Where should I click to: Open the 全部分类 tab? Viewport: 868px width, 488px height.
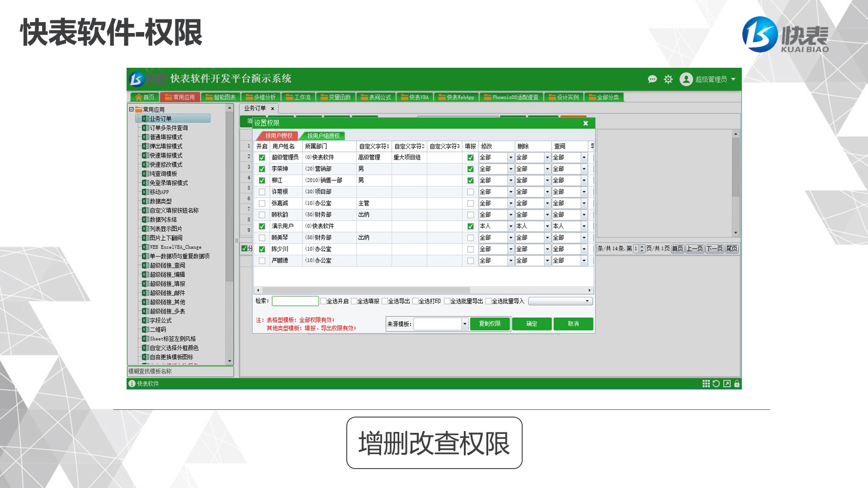(x=604, y=97)
